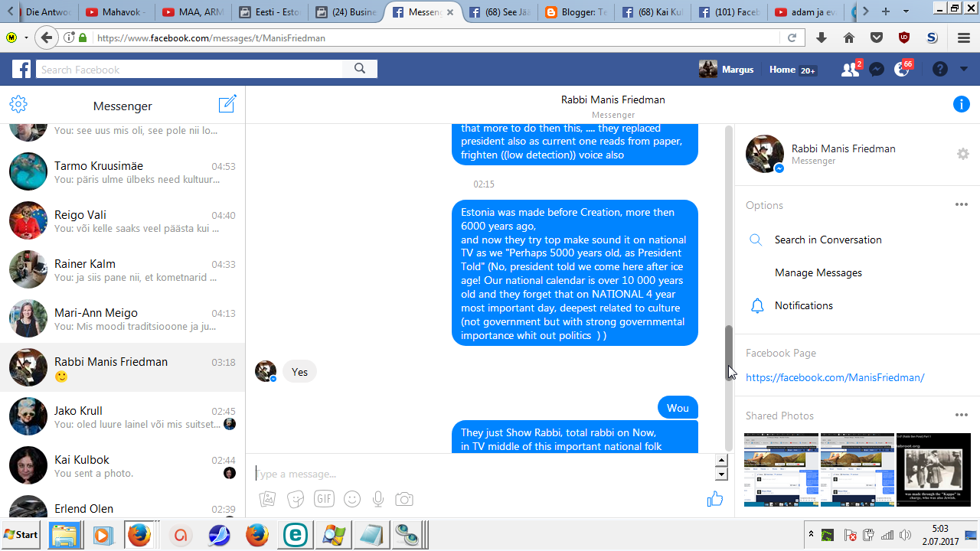This screenshot has height=551, width=980.
Task: Switch to the adam ja ev tab
Action: coord(805,11)
